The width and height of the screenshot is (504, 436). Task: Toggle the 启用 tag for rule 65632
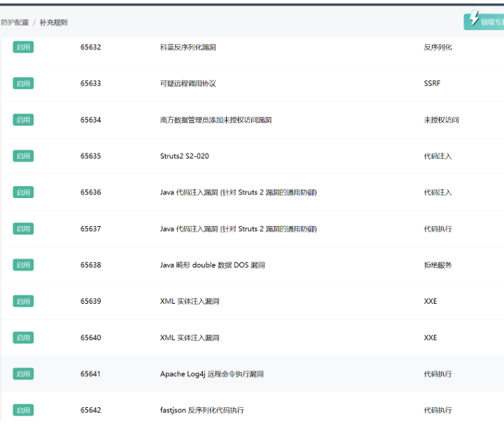click(x=23, y=47)
